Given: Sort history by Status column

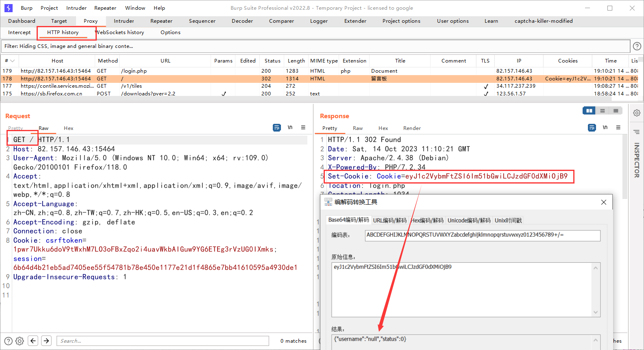Looking at the screenshot, I should click(x=272, y=60).
